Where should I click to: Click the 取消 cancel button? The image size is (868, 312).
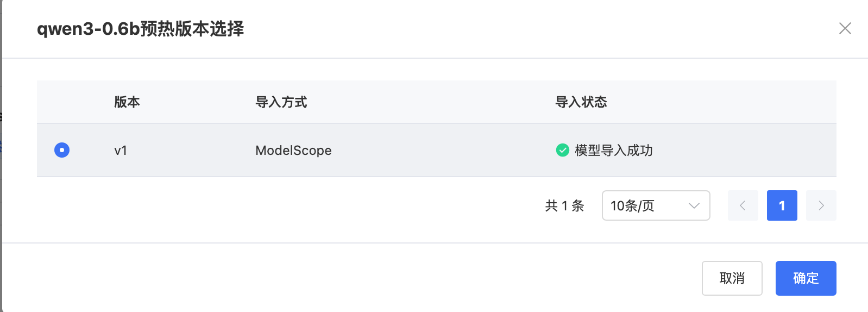click(732, 278)
